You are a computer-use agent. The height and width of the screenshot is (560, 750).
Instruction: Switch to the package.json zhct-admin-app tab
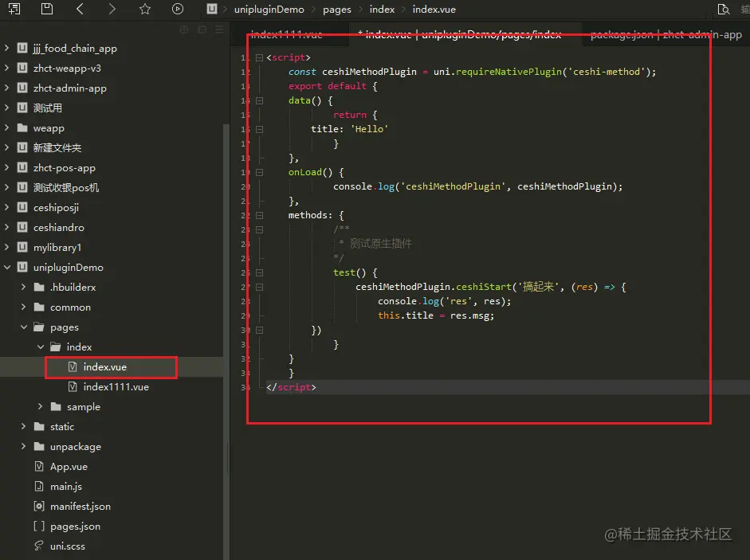(x=666, y=34)
